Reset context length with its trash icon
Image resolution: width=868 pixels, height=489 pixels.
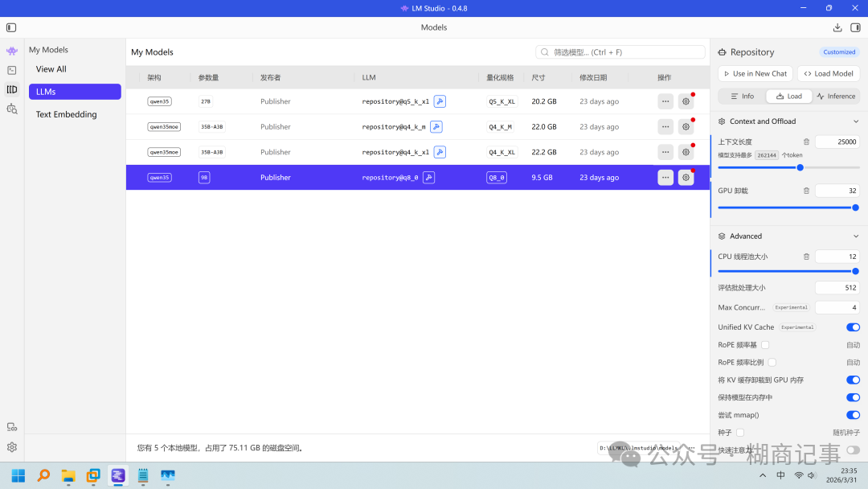pos(806,142)
